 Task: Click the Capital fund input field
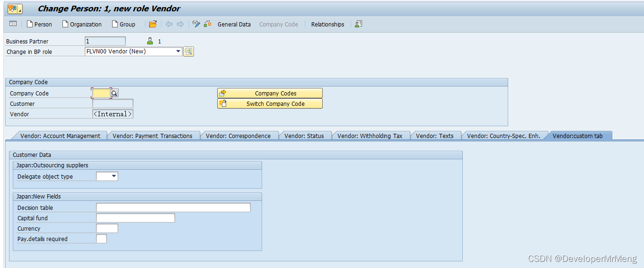135,218
